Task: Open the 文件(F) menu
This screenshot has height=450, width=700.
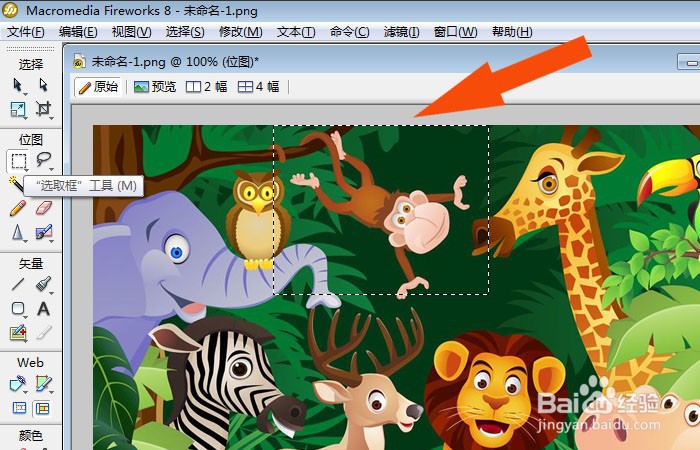Action: 25,32
